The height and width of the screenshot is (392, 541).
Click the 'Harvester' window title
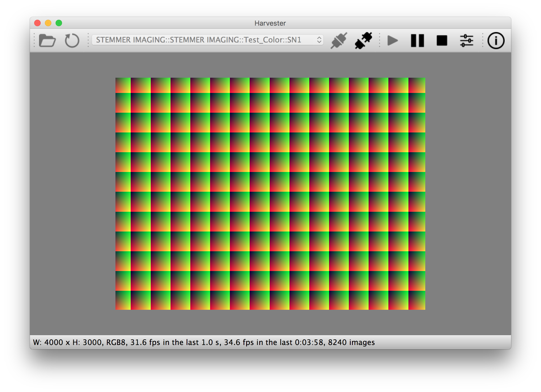(270, 23)
